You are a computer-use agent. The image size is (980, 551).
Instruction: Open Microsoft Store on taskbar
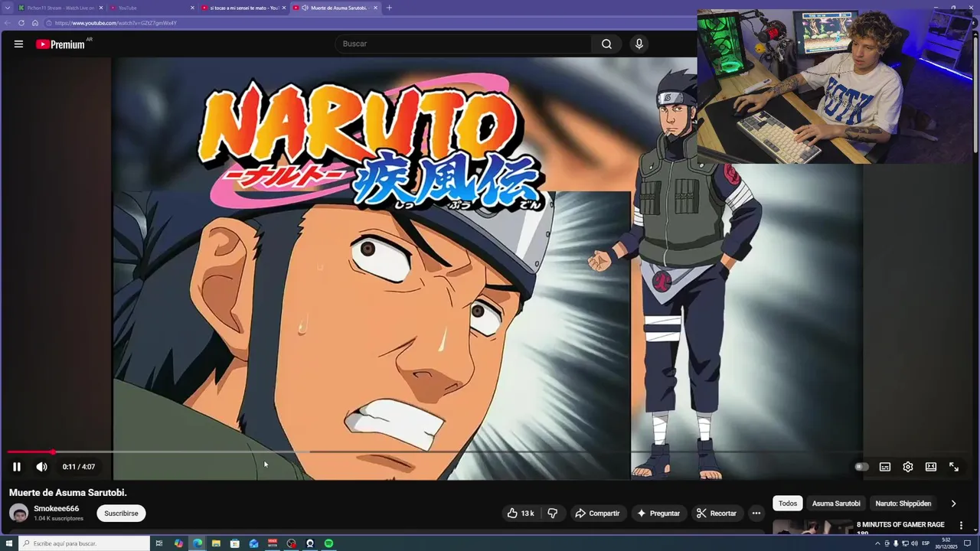point(235,543)
